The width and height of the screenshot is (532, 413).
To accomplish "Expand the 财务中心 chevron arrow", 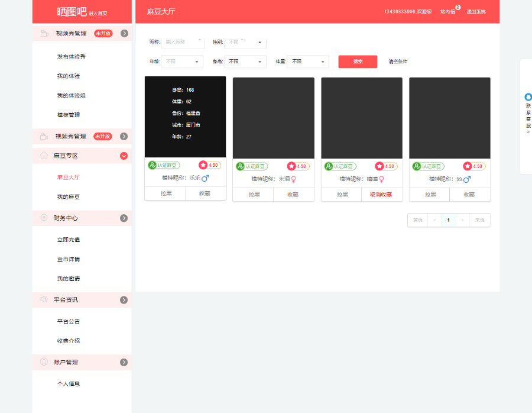I will pos(124,218).
